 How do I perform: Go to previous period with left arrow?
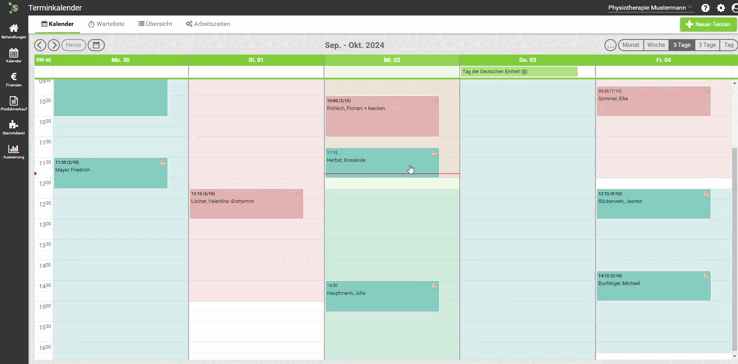click(x=40, y=45)
